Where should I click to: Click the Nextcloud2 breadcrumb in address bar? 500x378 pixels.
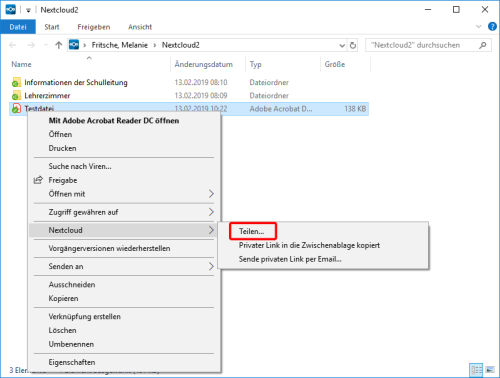(x=181, y=45)
